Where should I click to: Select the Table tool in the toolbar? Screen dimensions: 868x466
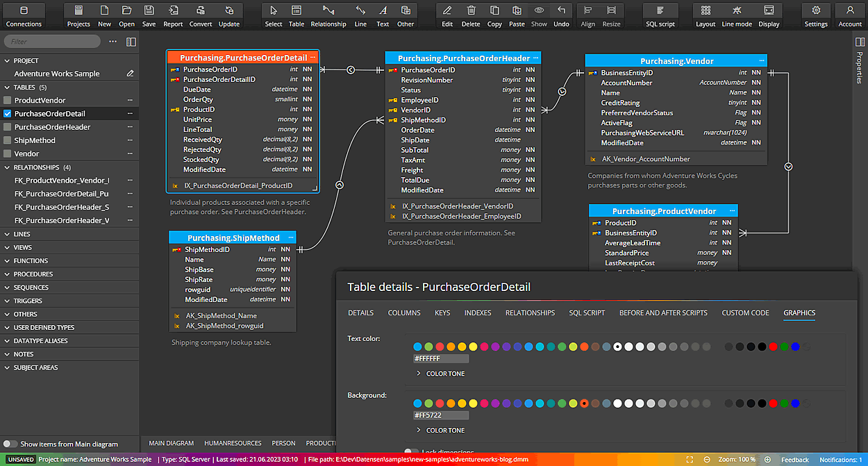tap(296, 14)
